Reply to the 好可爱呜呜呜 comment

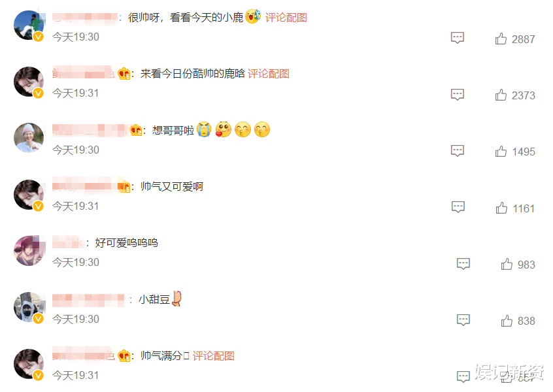pos(463,264)
